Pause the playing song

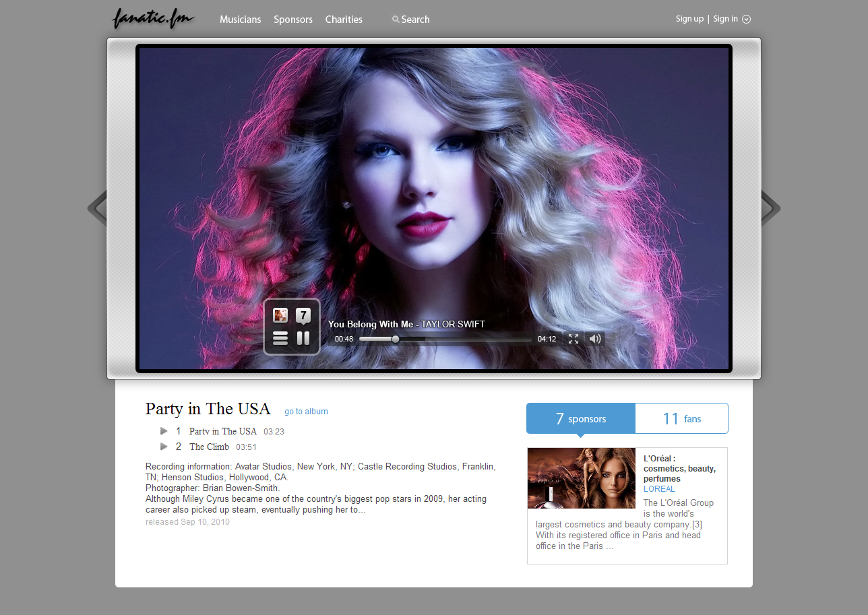(303, 338)
